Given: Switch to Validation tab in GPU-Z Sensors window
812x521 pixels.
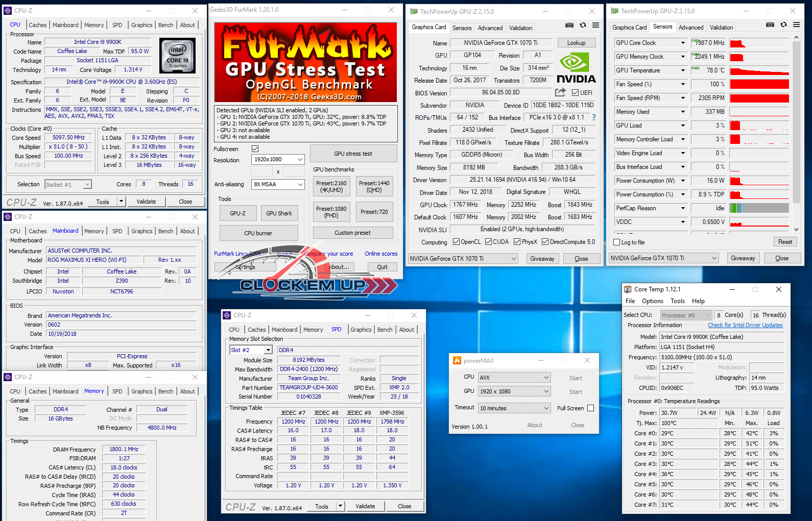Looking at the screenshot, I should (721, 28).
